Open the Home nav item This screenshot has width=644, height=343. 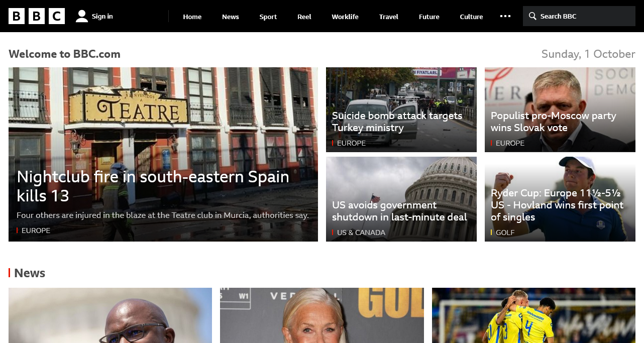coord(192,17)
